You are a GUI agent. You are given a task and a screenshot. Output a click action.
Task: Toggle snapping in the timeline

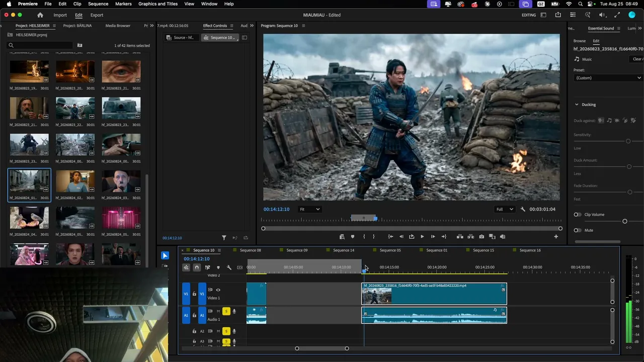point(197,267)
